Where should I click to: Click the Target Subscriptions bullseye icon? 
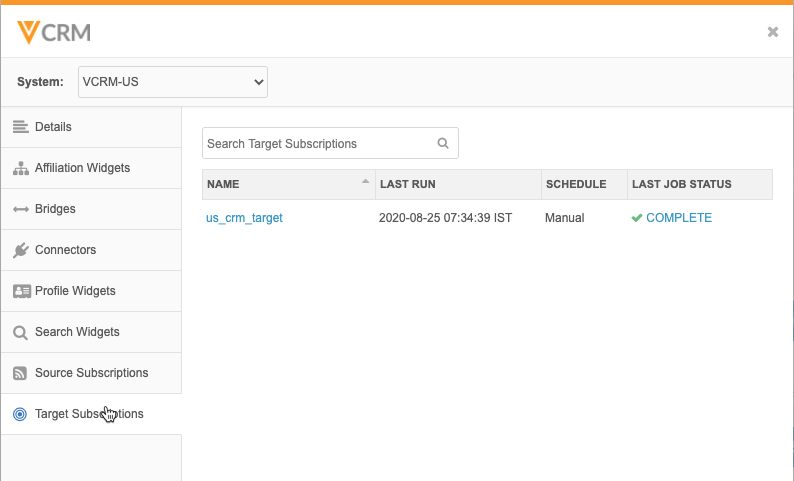[x=20, y=414]
